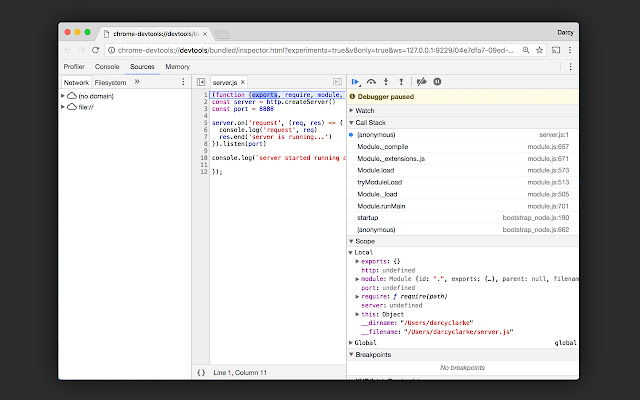The width and height of the screenshot is (640, 400).
Task: Toggle deactivate breakpoints
Action: coord(422,82)
